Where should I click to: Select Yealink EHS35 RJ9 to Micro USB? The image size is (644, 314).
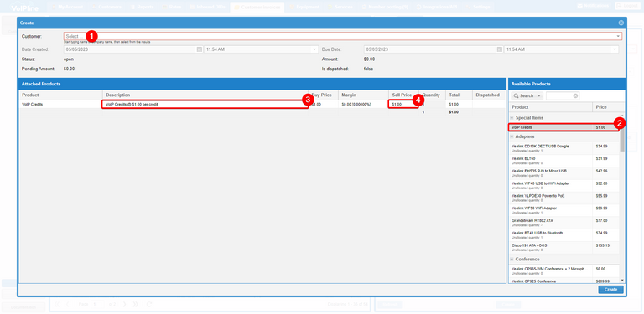click(x=564, y=173)
